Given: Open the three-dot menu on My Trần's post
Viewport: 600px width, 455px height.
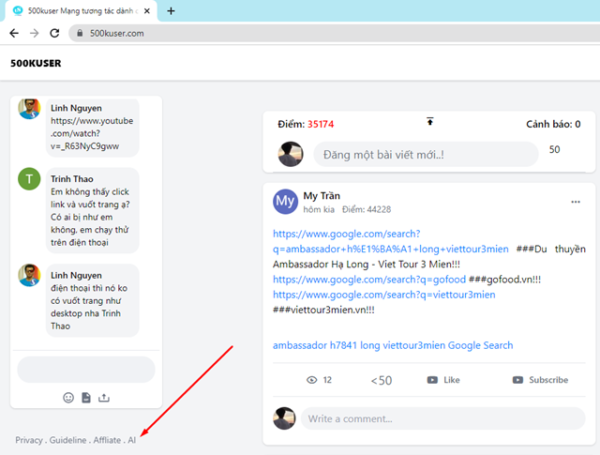Looking at the screenshot, I should (x=576, y=202).
